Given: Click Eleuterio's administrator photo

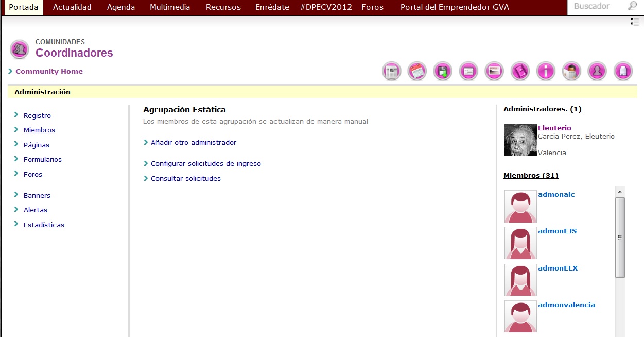Looking at the screenshot, I should click(x=520, y=140).
